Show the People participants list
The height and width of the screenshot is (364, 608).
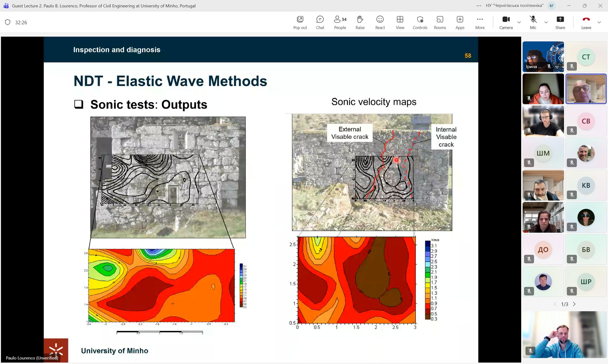click(x=340, y=22)
